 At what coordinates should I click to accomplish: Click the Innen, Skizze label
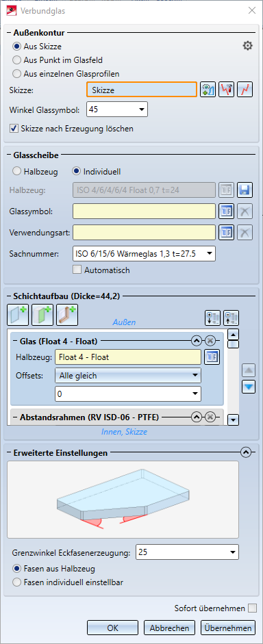124,432
